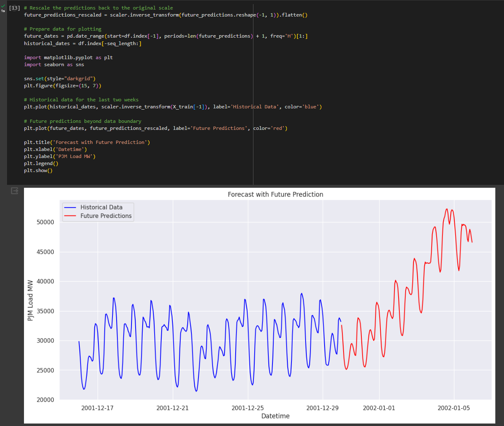Click the comment 'Rescale the predictions back to the original scale'
Screen dimensions: 504x426
(x=98, y=8)
